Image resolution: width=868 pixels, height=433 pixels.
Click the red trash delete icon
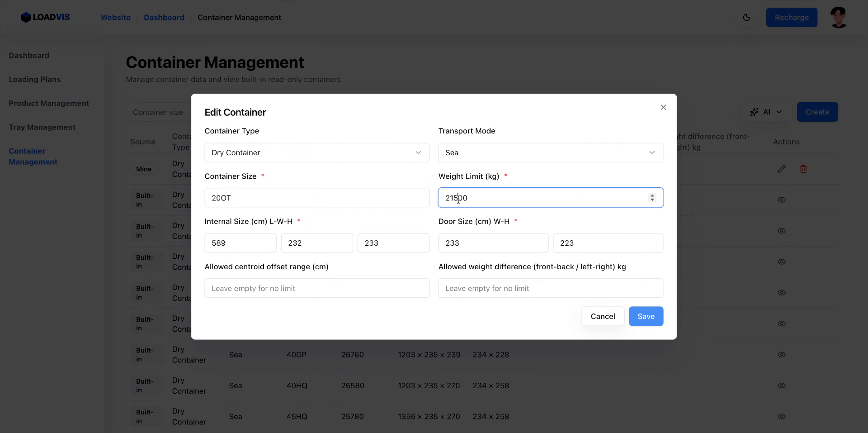tap(803, 169)
